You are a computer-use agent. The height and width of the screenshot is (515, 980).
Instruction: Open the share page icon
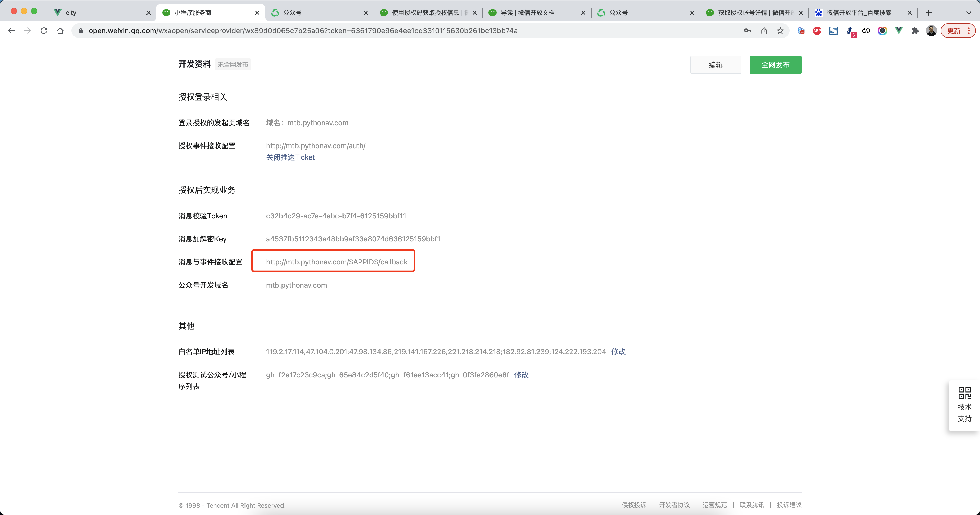(x=764, y=31)
